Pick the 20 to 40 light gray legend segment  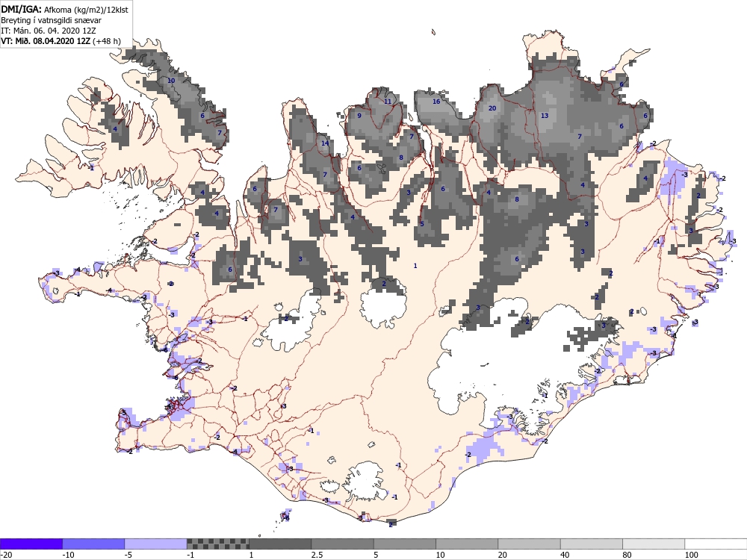click(529, 544)
